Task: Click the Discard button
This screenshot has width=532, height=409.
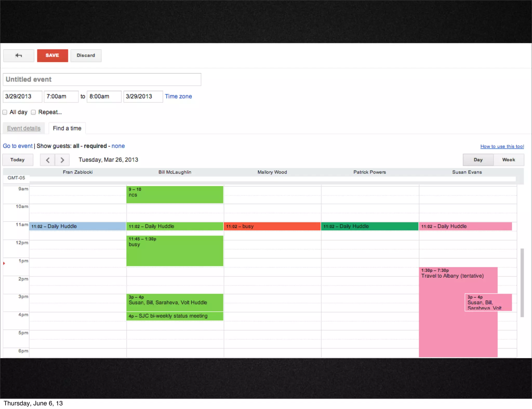Action: [86, 56]
